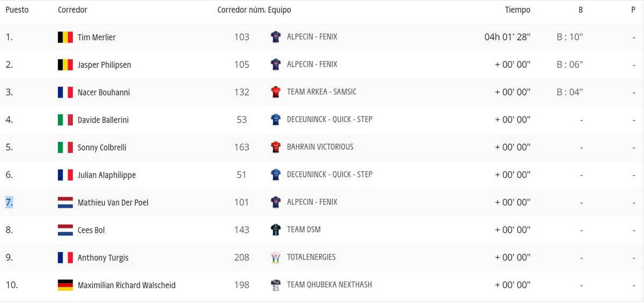The height and width of the screenshot is (302, 644).
Task: Click the Bahrain Victorious jersey icon
Action: [x=276, y=147]
